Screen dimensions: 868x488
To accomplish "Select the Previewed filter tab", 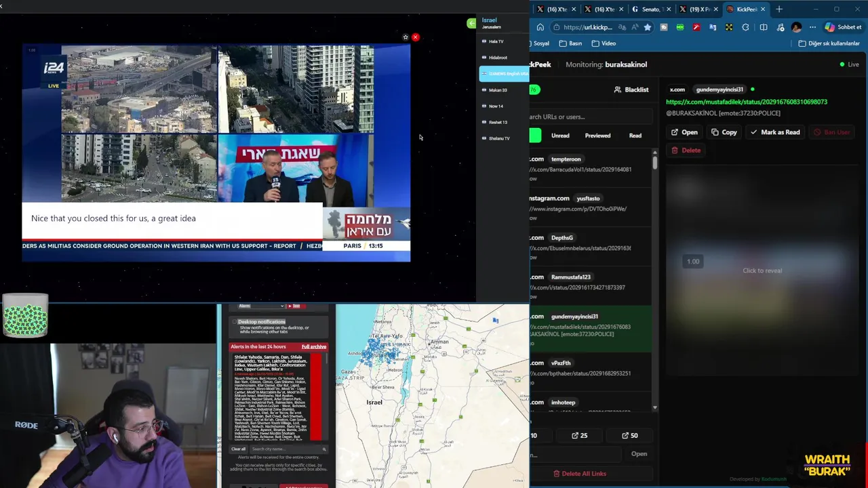I will [x=597, y=136].
